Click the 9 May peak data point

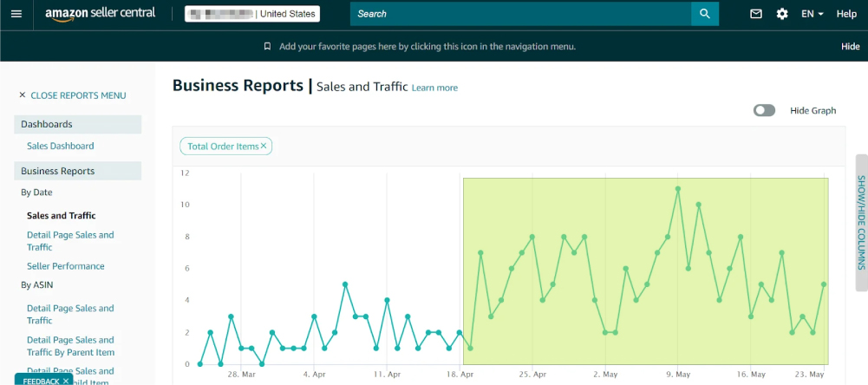678,188
